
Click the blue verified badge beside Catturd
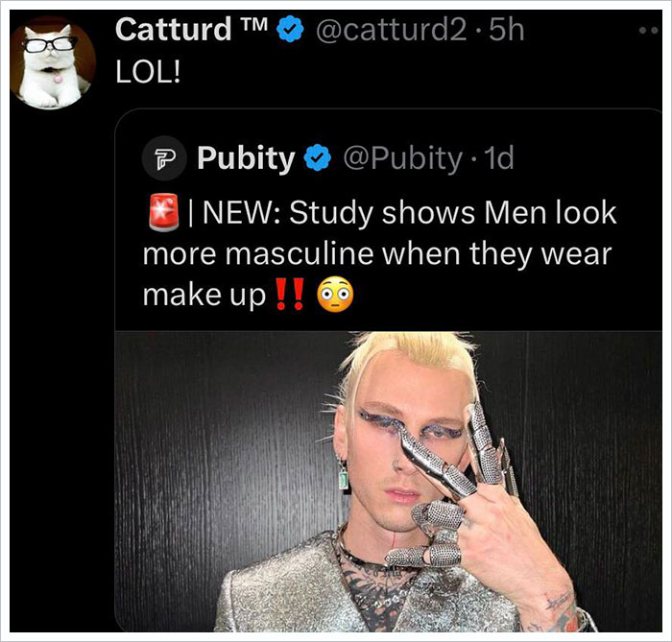click(290, 29)
